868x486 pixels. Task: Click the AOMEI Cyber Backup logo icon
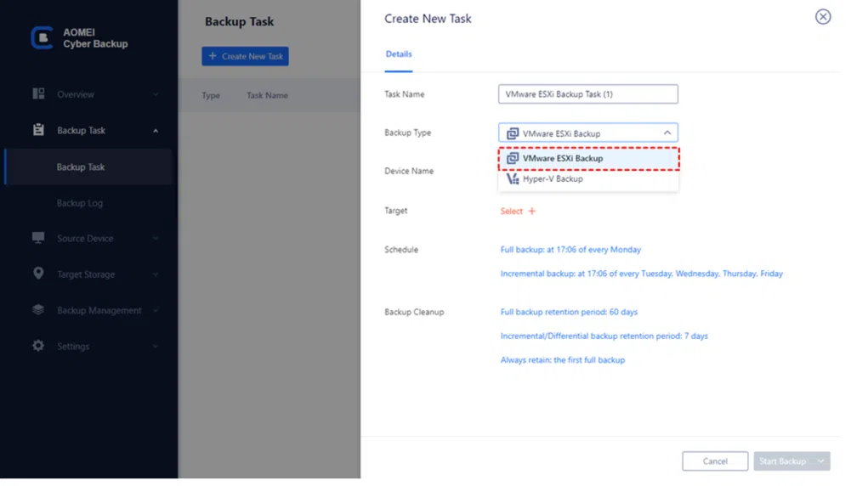(42, 37)
